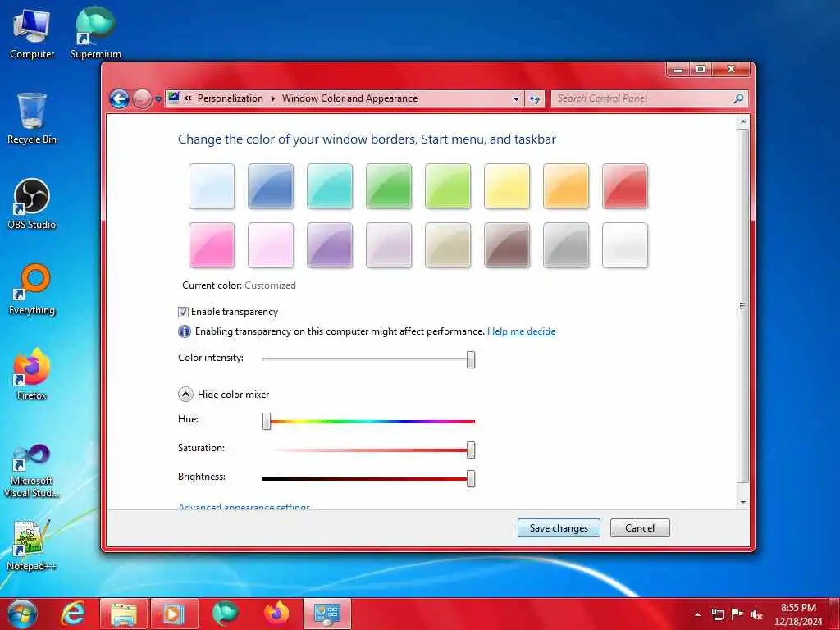
Task: Select the OBS Studio desktop shortcut
Action: (32, 204)
